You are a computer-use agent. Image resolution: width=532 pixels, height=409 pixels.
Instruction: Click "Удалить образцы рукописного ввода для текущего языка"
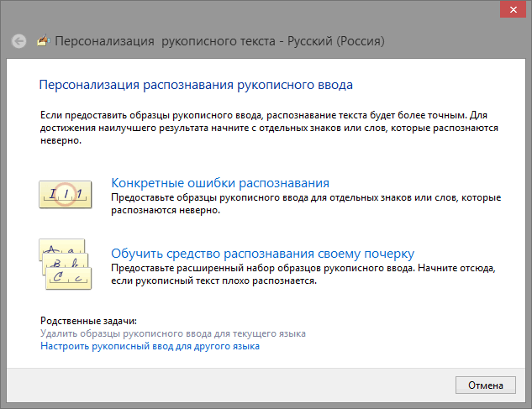172,333
